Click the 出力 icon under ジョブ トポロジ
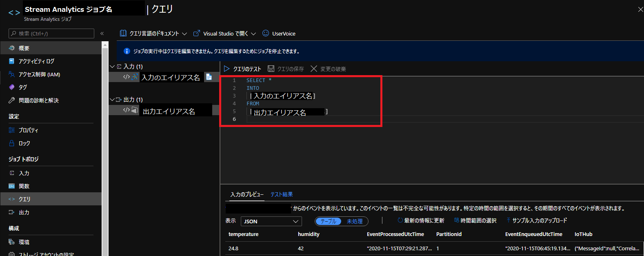Screen dimensions: 644x256 coord(11,212)
